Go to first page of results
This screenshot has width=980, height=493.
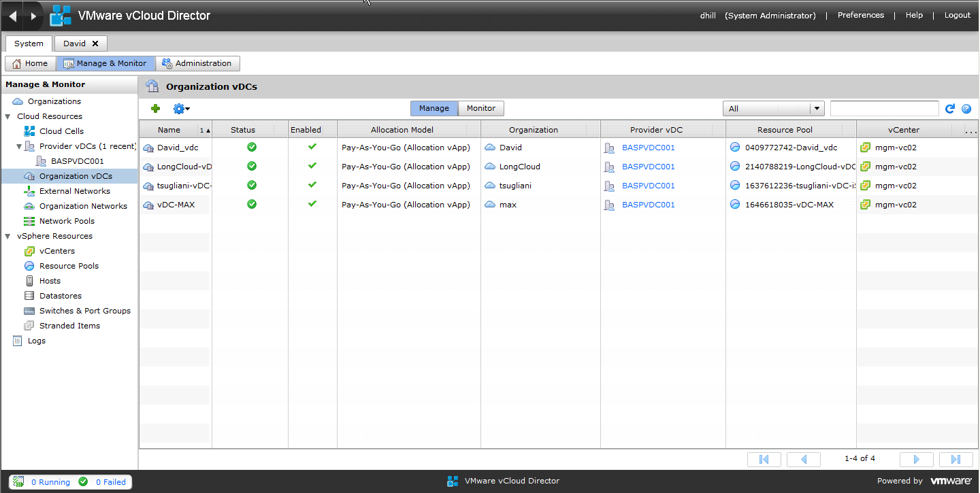(764, 460)
